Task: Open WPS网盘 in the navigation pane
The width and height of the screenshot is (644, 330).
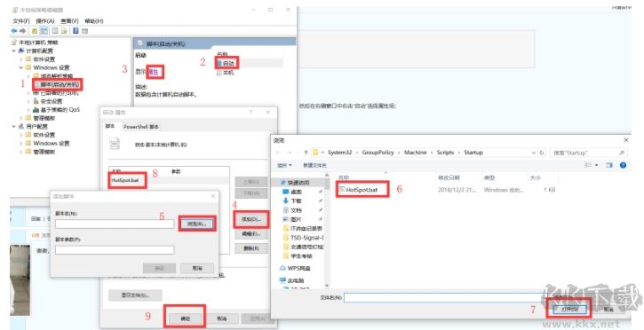Action: (x=299, y=268)
